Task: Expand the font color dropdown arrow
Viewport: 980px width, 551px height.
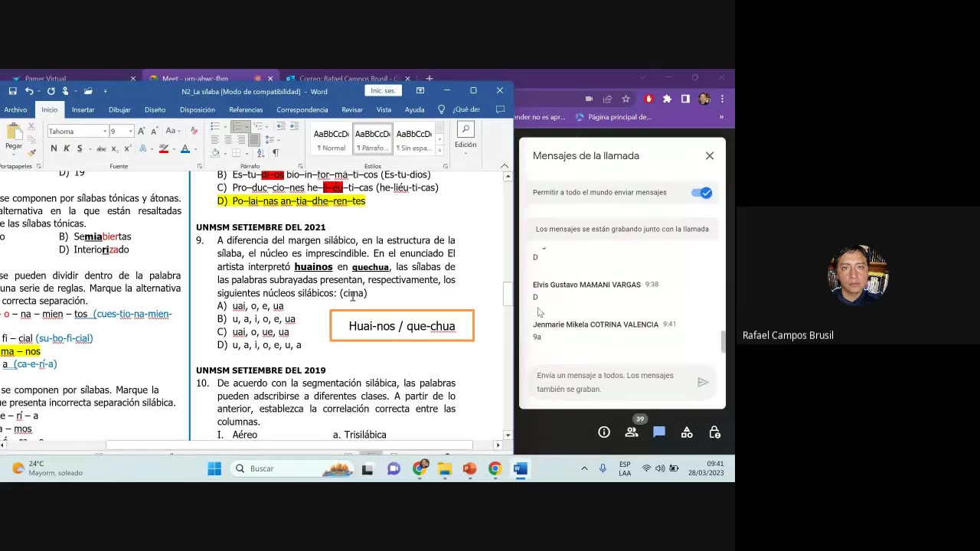Action: (x=195, y=148)
